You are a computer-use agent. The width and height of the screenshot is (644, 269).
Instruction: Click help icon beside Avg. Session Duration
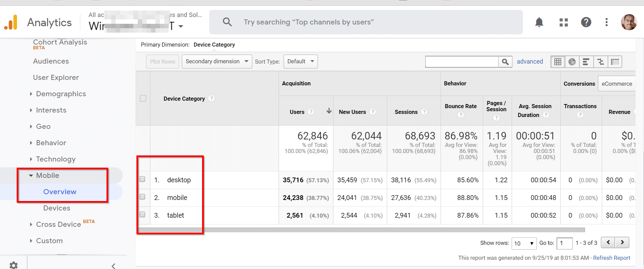tap(546, 115)
